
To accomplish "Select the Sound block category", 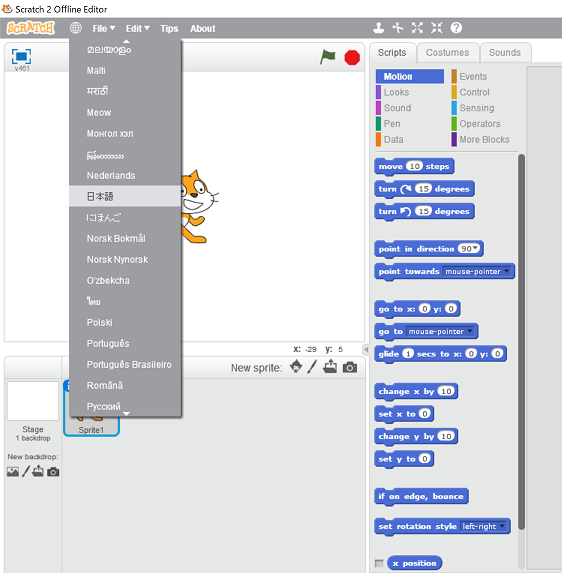I will (410, 108).
